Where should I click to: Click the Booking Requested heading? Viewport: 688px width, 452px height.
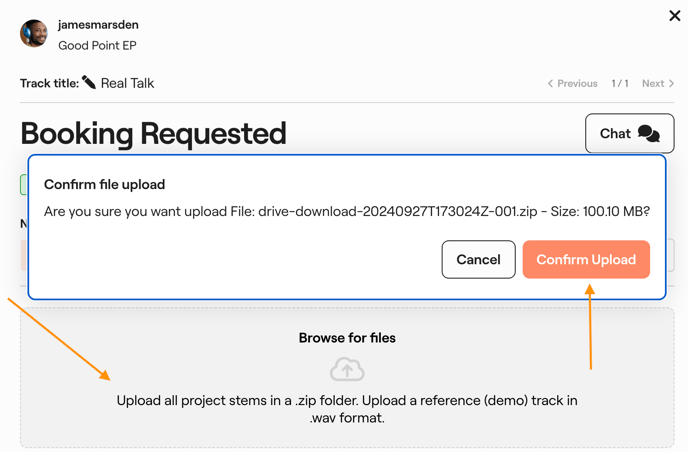[x=153, y=133]
